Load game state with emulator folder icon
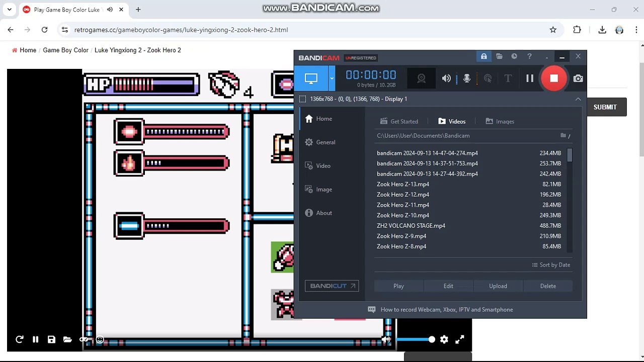The height and width of the screenshot is (362, 644). tap(67, 339)
